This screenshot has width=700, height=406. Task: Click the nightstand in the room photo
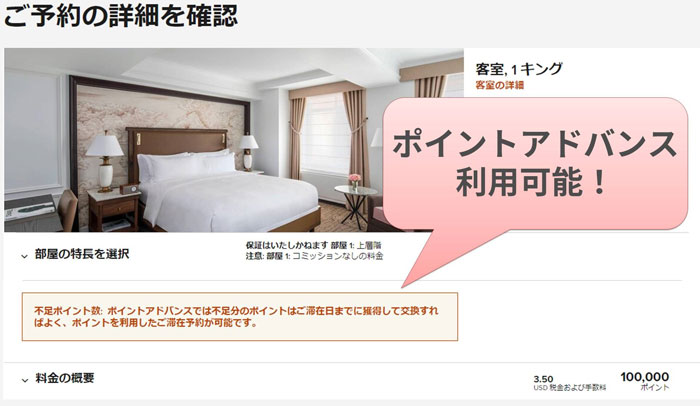[x=114, y=210]
